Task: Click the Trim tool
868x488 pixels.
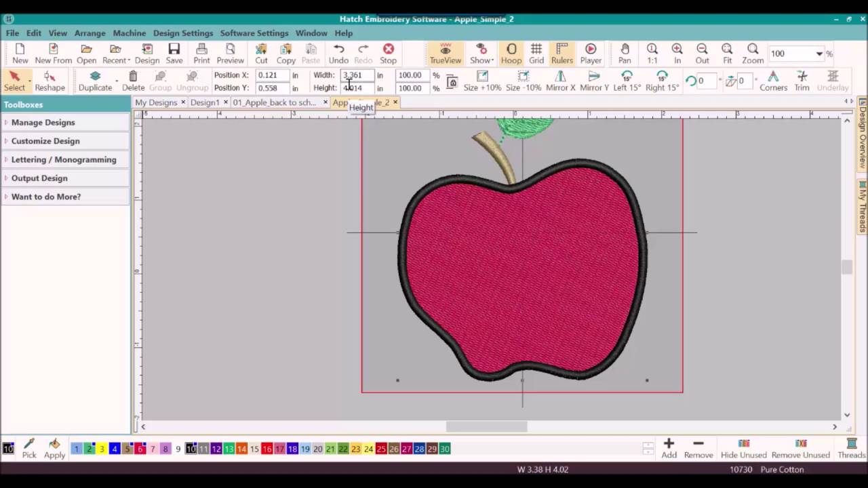Action: tap(802, 81)
